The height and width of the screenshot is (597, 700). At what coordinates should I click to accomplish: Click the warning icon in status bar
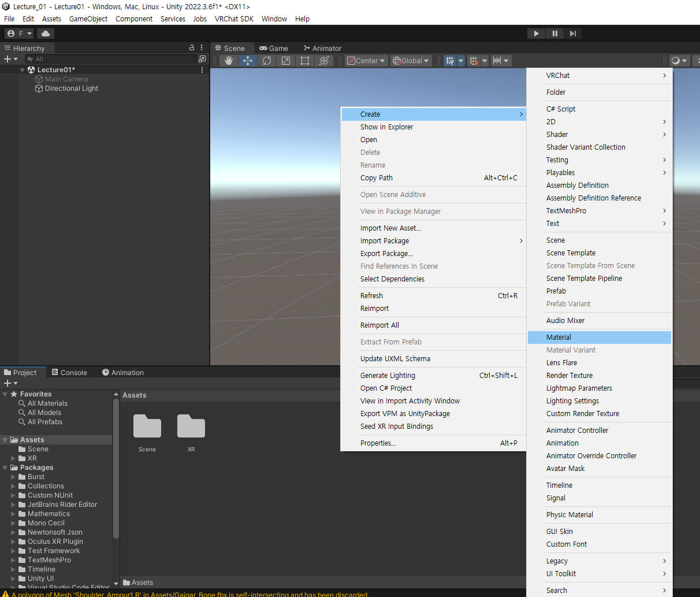click(5, 594)
